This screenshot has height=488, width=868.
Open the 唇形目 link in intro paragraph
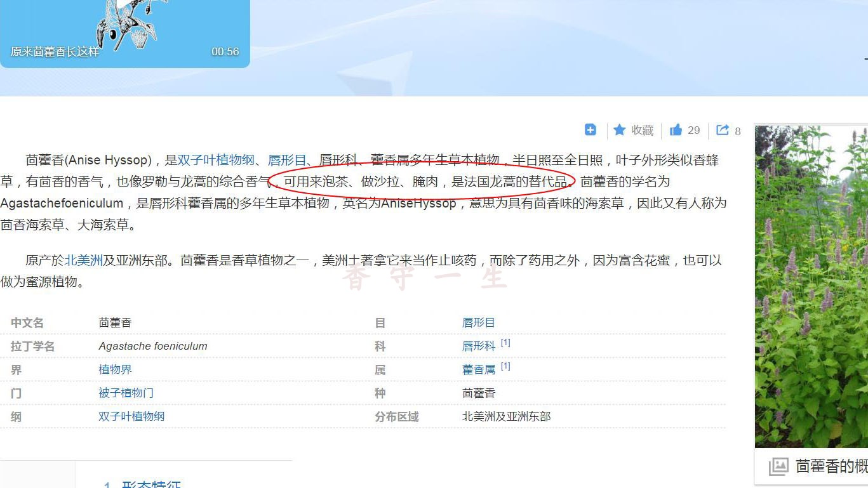(287, 160)
